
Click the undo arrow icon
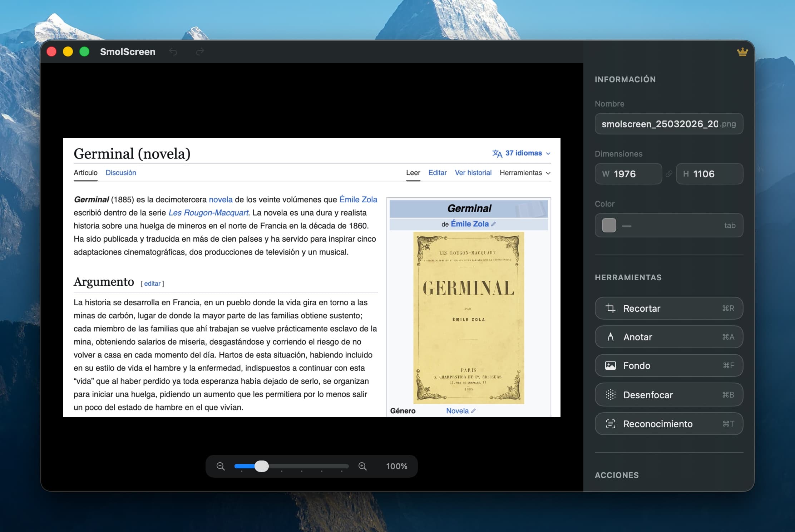coord(173,52)
